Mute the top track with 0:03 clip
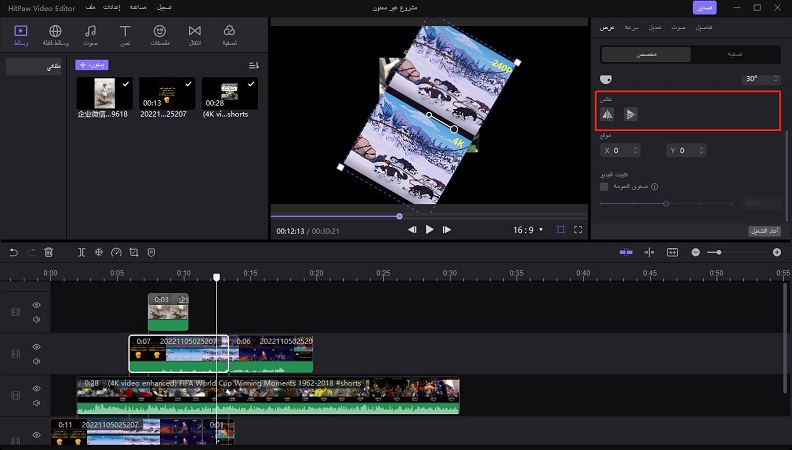This screenshot has height=450, width=792. point(36,319)
